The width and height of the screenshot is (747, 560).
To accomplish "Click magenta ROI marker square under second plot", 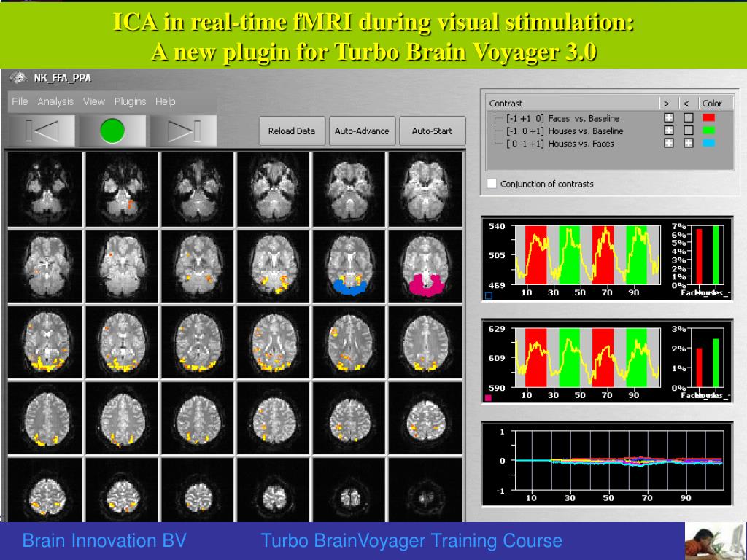I will coord(488,398).
